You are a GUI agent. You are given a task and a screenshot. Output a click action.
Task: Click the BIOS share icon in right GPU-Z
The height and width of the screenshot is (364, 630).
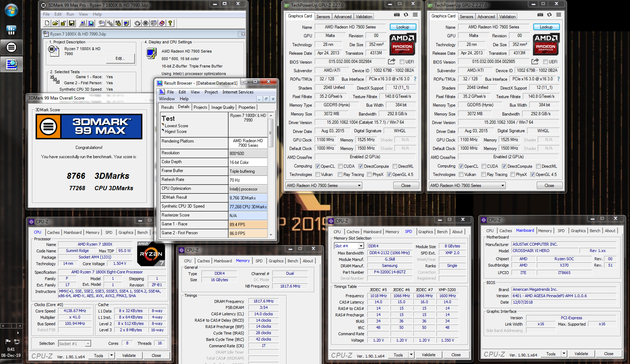(535, 61)
